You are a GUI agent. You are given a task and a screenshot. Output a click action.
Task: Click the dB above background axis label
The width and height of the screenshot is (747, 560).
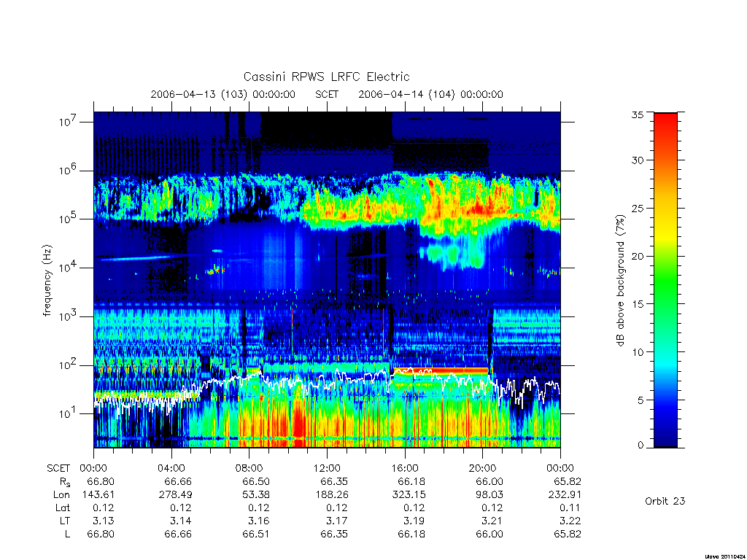click(x=620, y=280)
